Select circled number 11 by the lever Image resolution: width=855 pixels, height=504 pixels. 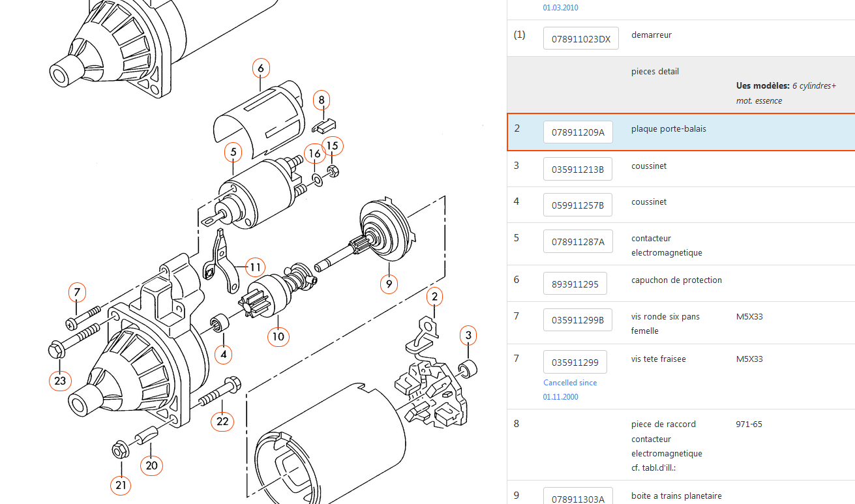[255, 267]
